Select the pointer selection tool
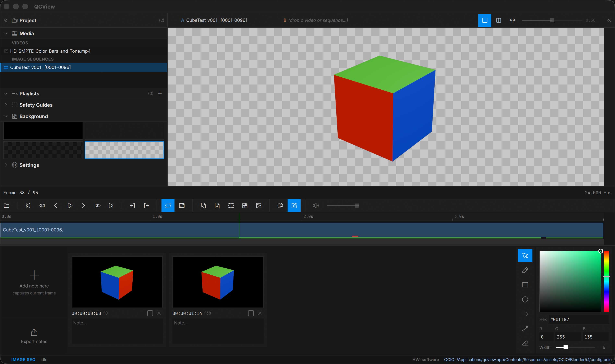Image resolution: width=615 pixels, height=364 pixels. 525,256
